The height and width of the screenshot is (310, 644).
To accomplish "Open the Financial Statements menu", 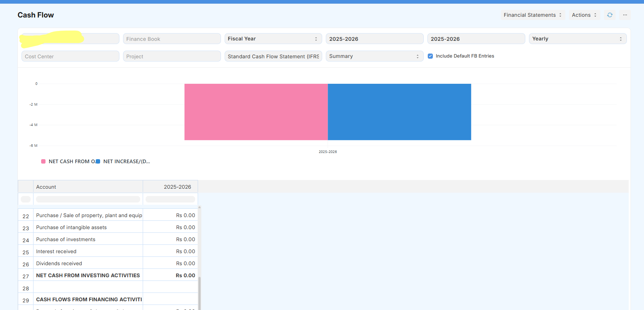I will [x=533, y=15].
